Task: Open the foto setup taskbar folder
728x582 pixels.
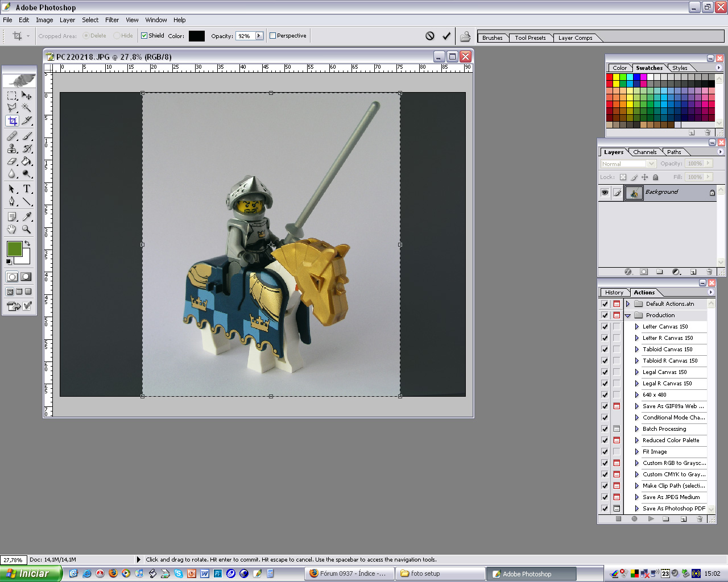Action: pyautogui.click(x=441, y=573)
